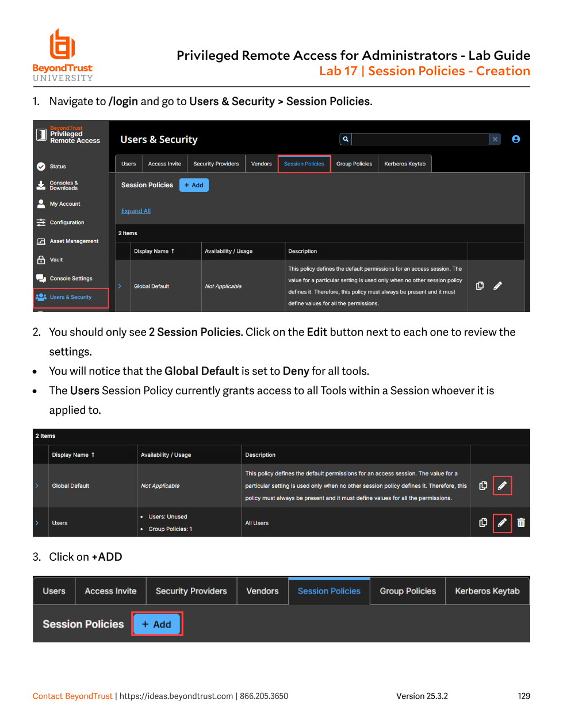Click 'Users' policy name cell

click(x=60, y=523)
